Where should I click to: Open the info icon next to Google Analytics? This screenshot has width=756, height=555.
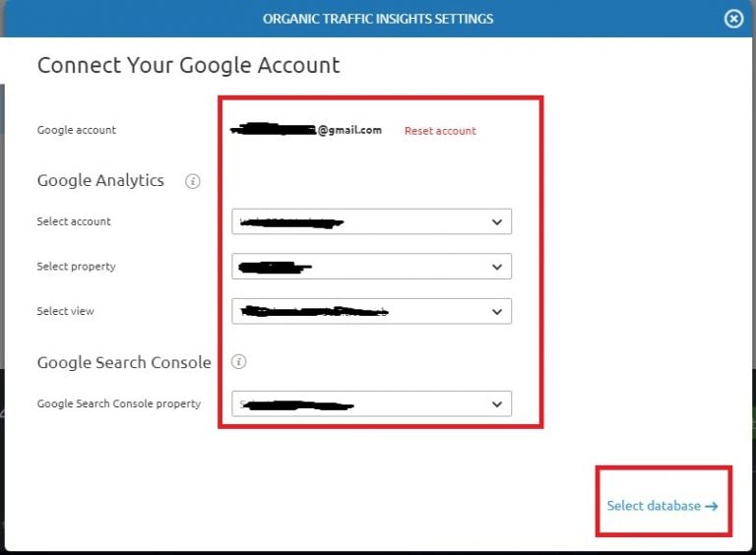pyautogui.click(x=192, y=181)
